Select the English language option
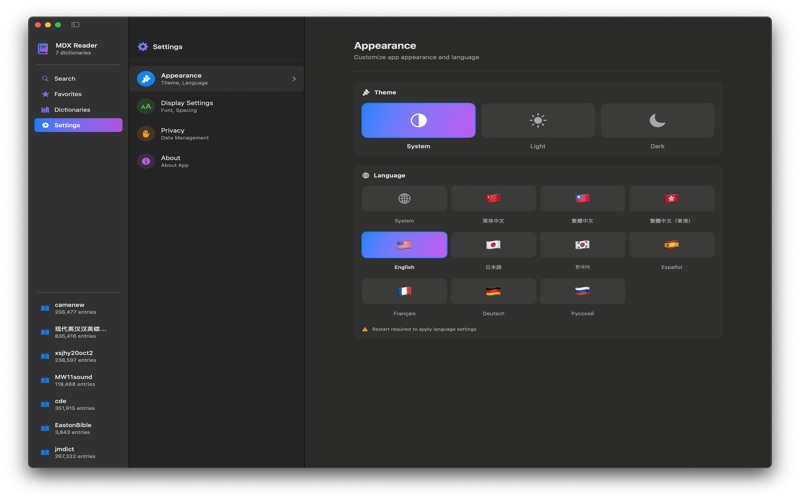 click(404, 245)
